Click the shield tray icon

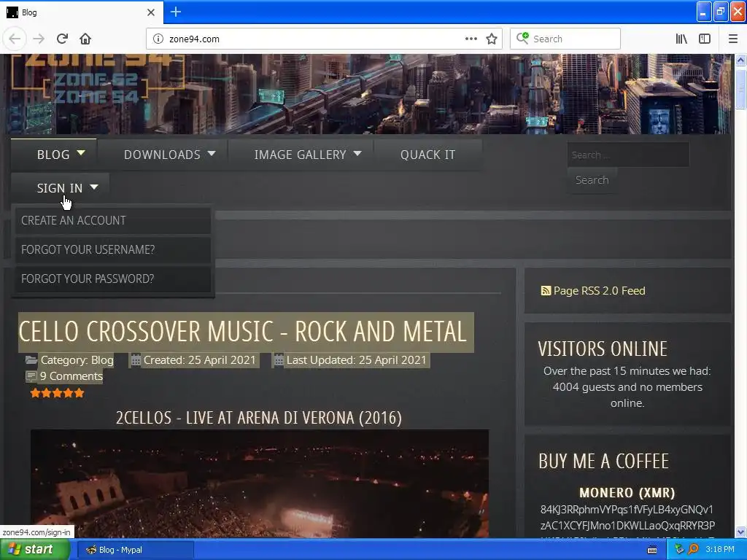(679, 550)
